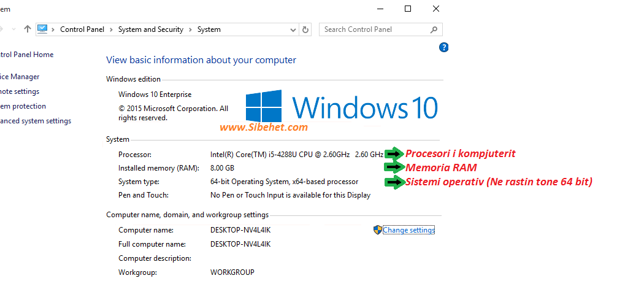The height and width of the screenshot is (289, 644).
Task: Refresh the Control Panel view
Action: 305,29
